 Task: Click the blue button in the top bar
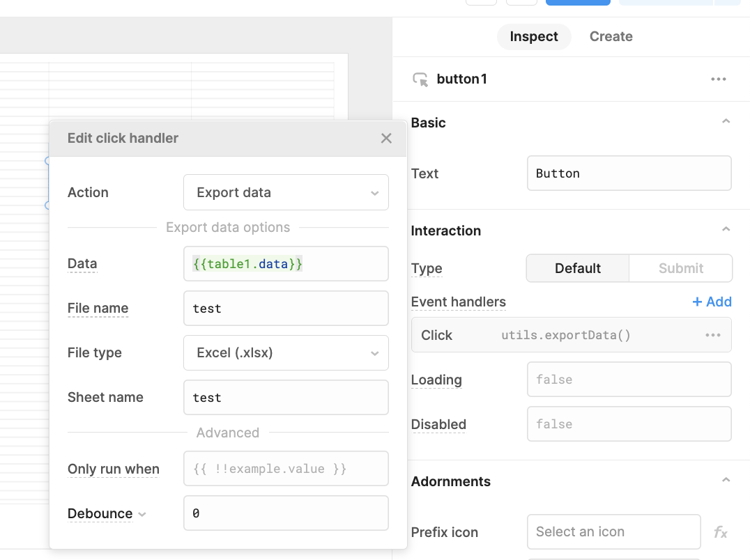(x=577, y=2)
